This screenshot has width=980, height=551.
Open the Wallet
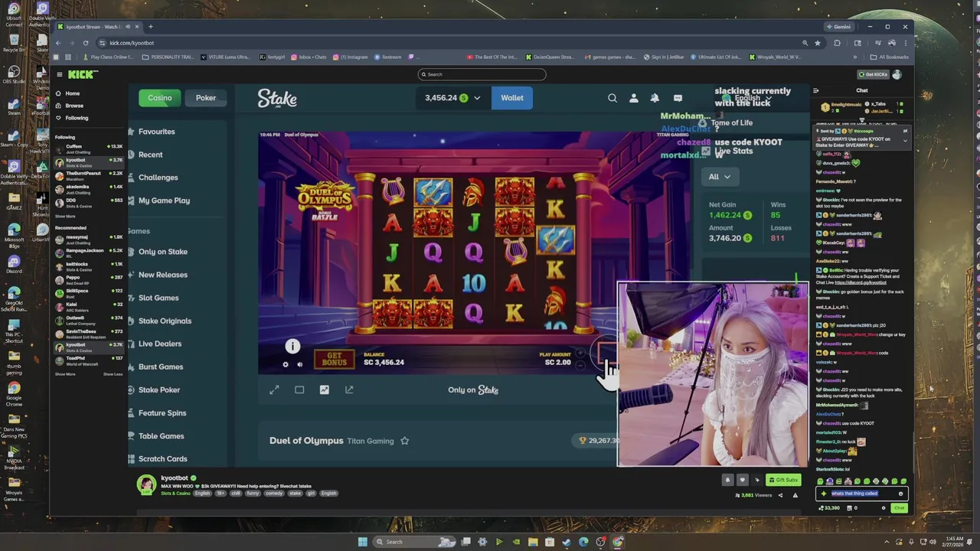512,98
